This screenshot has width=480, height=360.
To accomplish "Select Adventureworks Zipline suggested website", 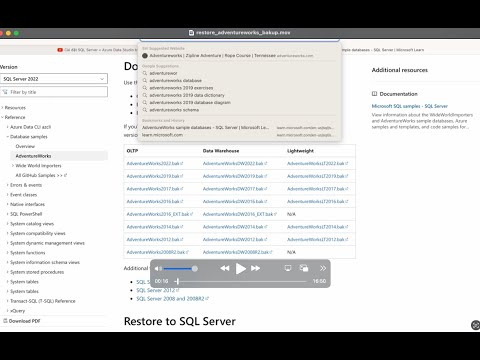I will pyautogui.click(x=239, y=56).
